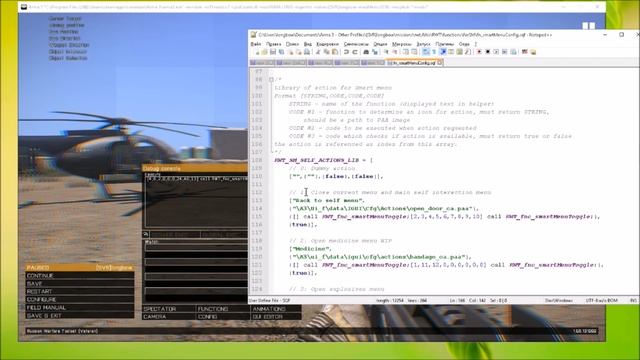This screenshot has height=360, width=640.
Task: Click RESTART in the Arma pause menu
Action: click(80, 291)
